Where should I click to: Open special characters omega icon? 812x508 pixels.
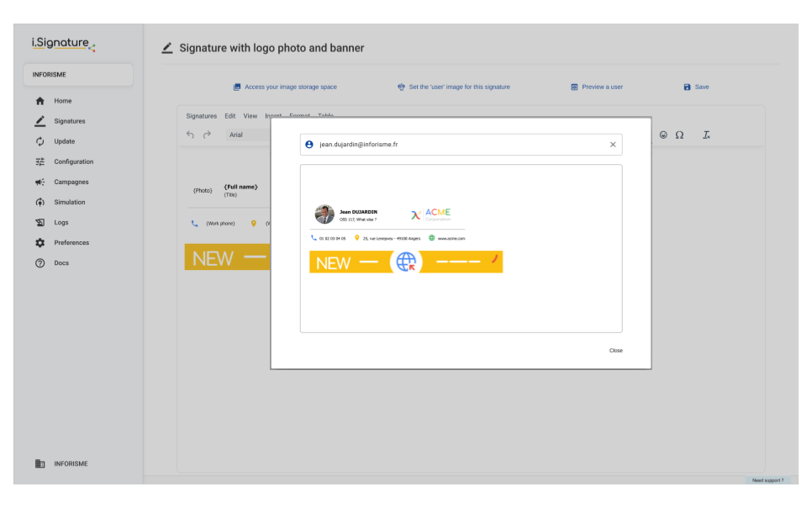coord(679,135)
